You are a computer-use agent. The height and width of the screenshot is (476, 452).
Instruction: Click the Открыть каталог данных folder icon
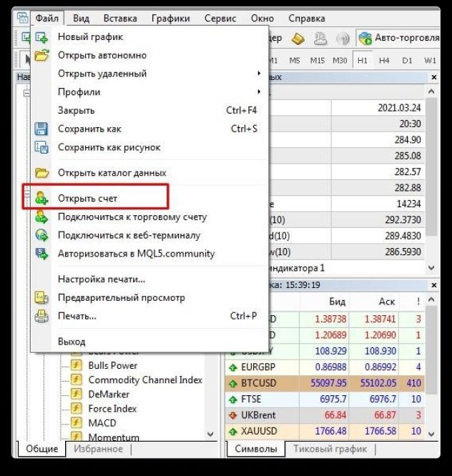tap(41, 173)
